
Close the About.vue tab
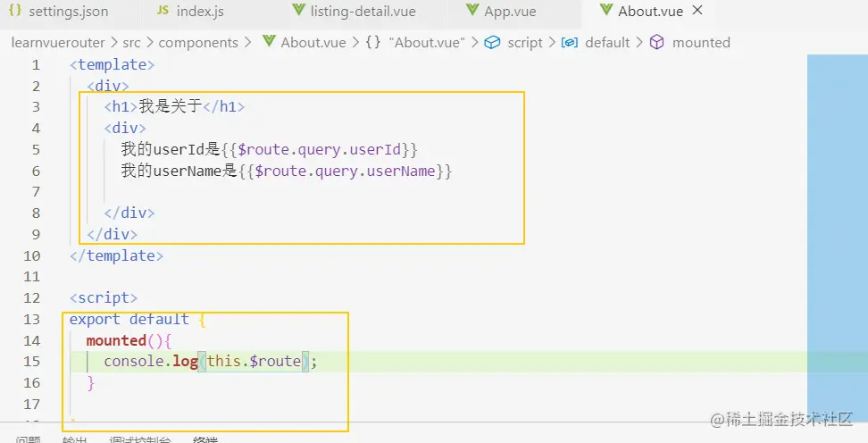tap(698, 10)
